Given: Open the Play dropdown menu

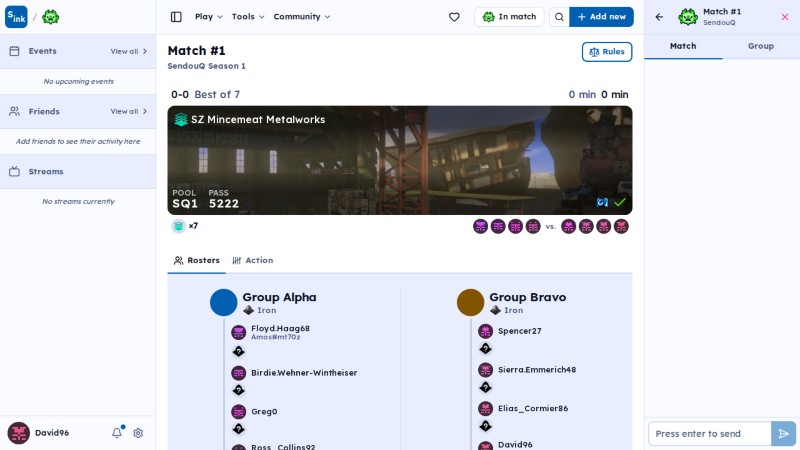Looking at the screenshot, I should pos(209,17).
